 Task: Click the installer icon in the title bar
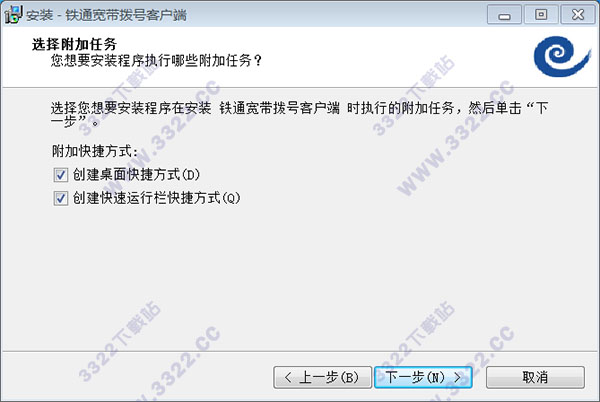click(13, 15)
